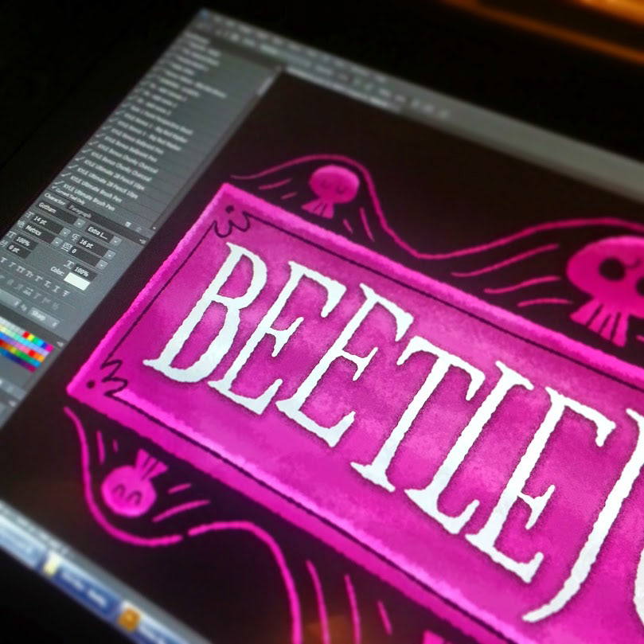Click the leading icon beside 16 pt
The width and height of the screenshot is (644, 644).
click(76, 236)
